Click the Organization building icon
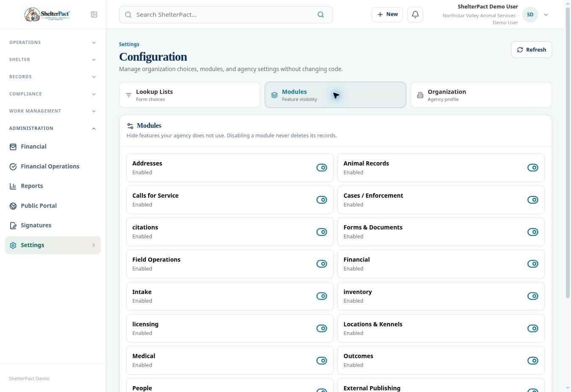571x392 pixels. 420,95
